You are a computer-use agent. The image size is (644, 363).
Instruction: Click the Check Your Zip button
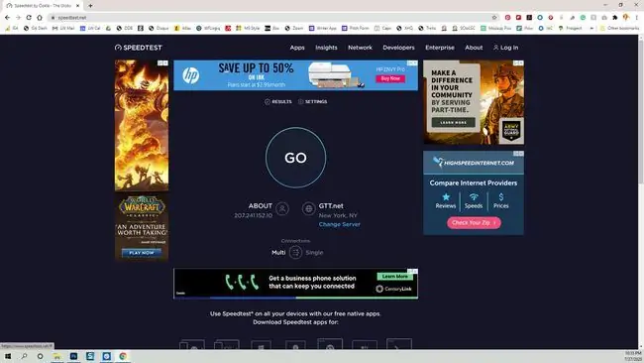coord(474,222)
